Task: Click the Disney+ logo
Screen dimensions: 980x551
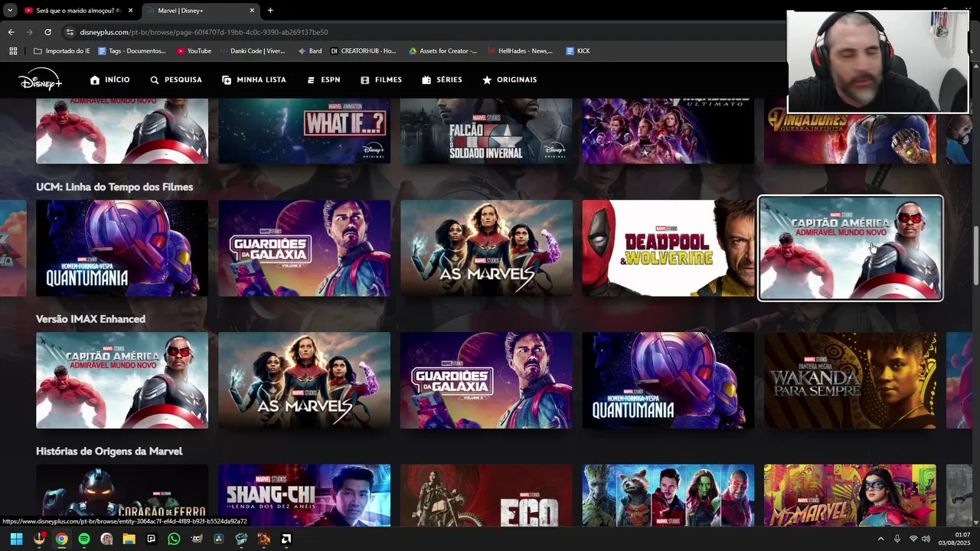Action: [x=40, y=80]
